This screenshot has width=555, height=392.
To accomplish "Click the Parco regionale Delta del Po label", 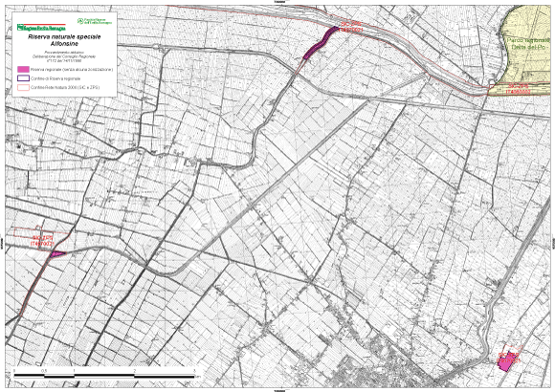I will coord(527,44).
